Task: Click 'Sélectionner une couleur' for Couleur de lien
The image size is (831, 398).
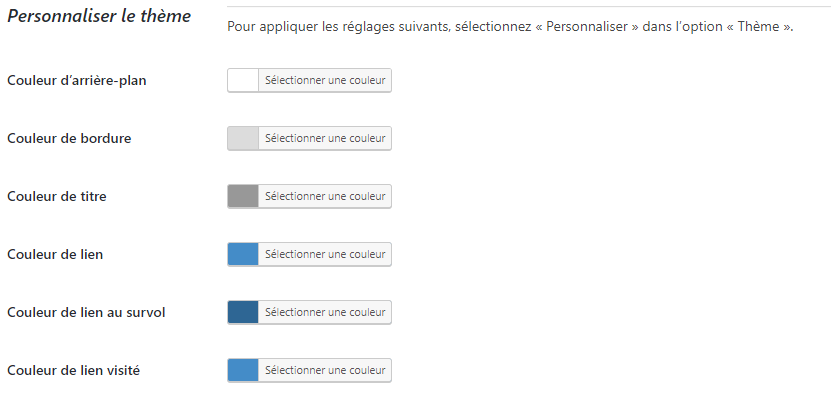Action: (325, 254)
